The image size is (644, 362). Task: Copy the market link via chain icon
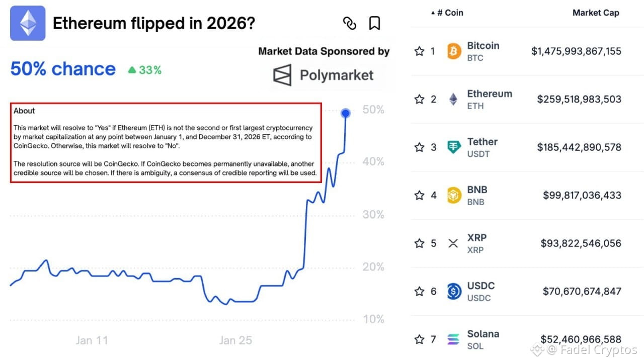349,23
